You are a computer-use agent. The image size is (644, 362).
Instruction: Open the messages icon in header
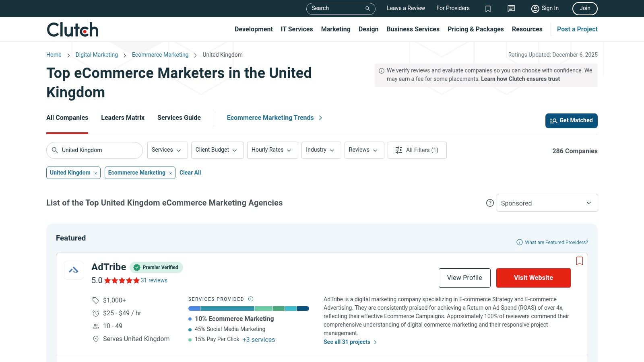[x=511, y=8]
